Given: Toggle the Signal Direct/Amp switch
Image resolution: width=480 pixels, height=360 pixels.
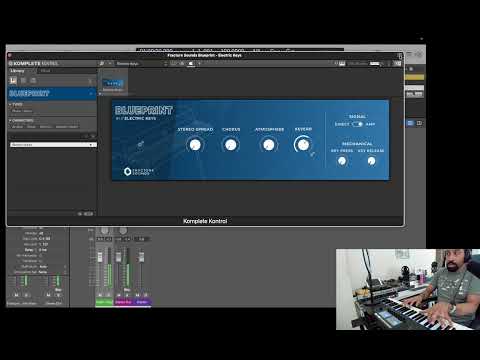Looking at the screenshot, I should (357, 124).
